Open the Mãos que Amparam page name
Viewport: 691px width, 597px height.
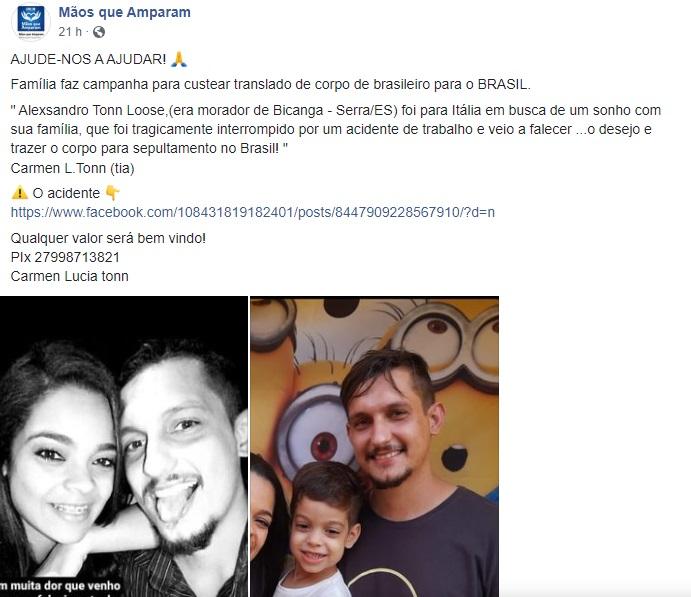click(x=125, y=12)
